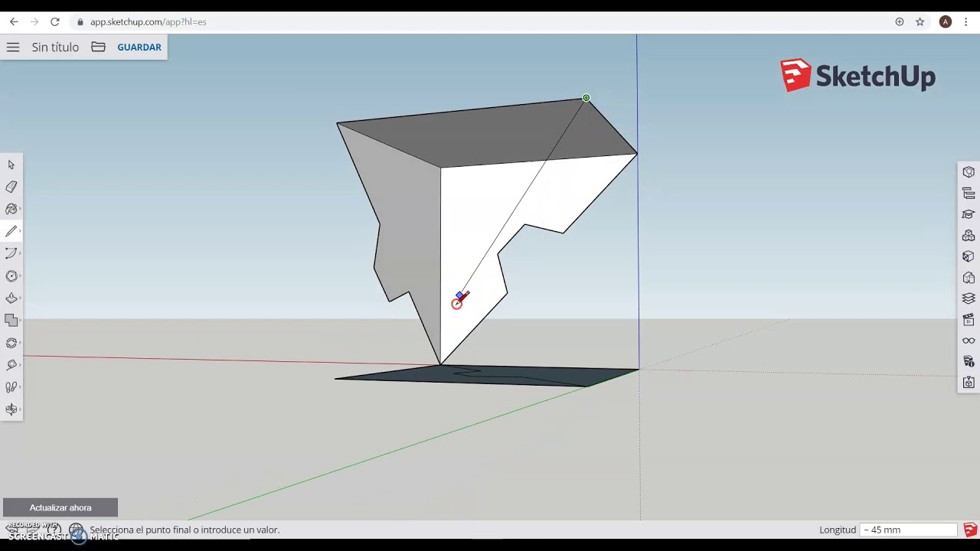Reload the page in the browser
980x551 pixels.
click(54, 21)
